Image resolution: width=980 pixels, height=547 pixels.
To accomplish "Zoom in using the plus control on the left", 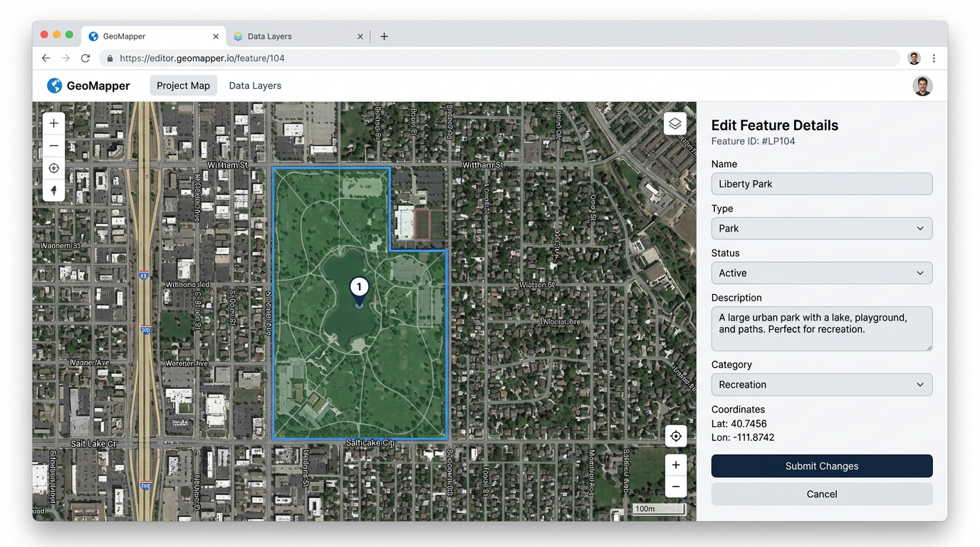I will pyautogui.click(x=53, y=123).
